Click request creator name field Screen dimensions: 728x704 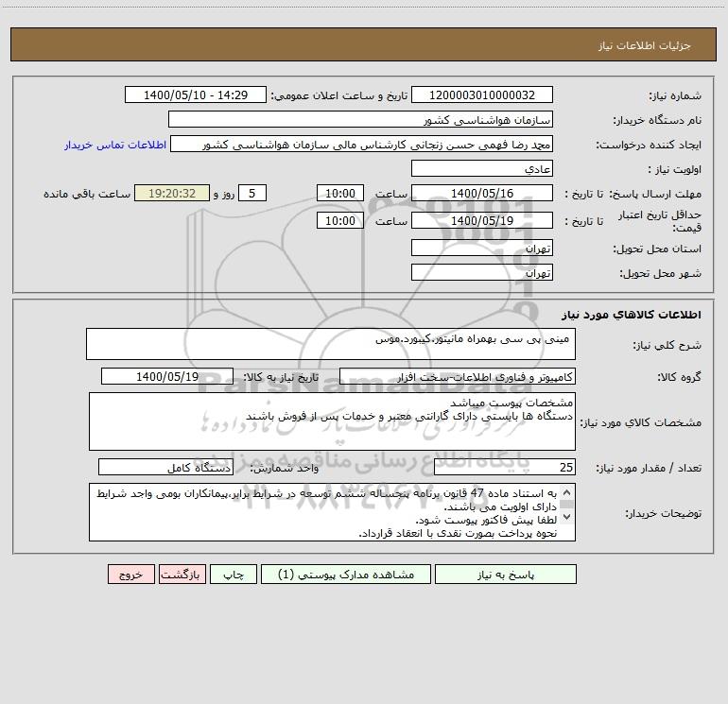coord(361,145)
